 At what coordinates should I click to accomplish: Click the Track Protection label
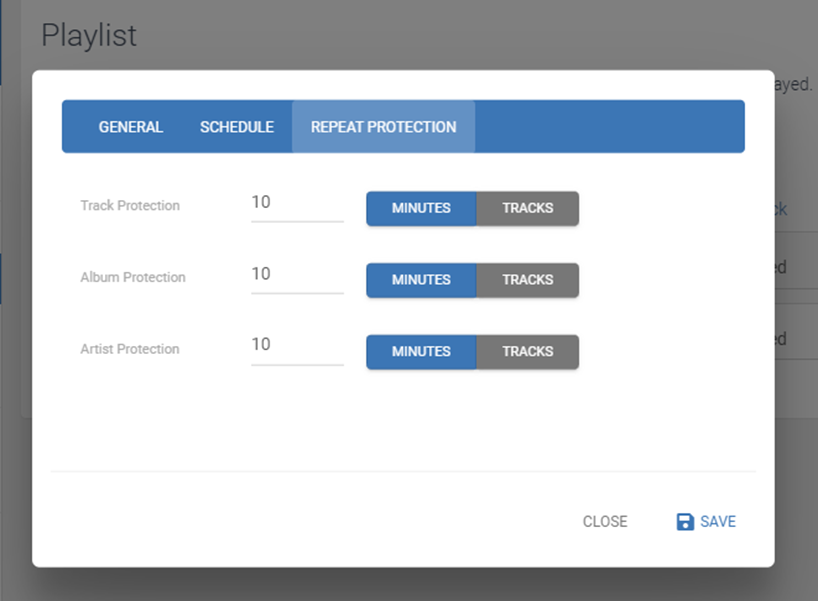[130, 206]
